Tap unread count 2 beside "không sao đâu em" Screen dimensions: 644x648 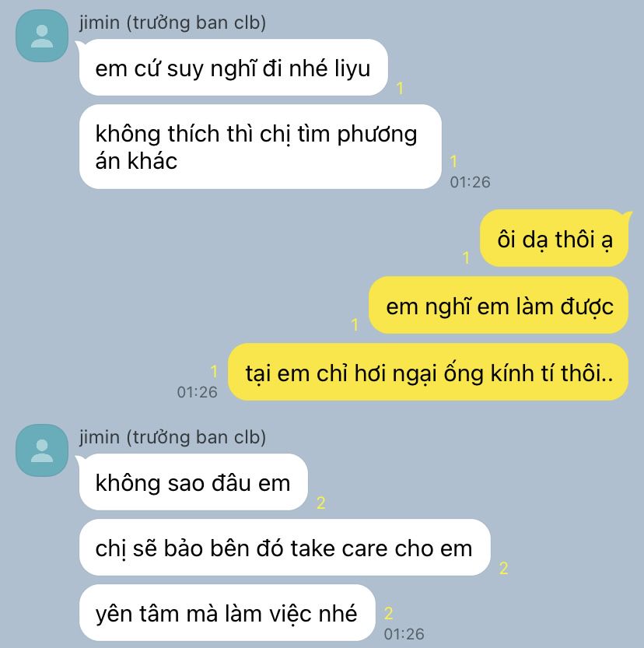(321, 503)
